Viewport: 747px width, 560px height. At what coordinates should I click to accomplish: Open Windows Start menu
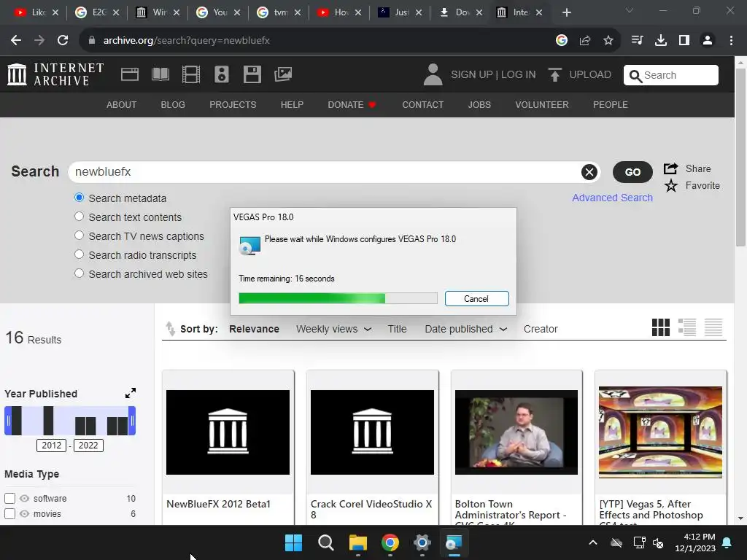tap(293, 542)
